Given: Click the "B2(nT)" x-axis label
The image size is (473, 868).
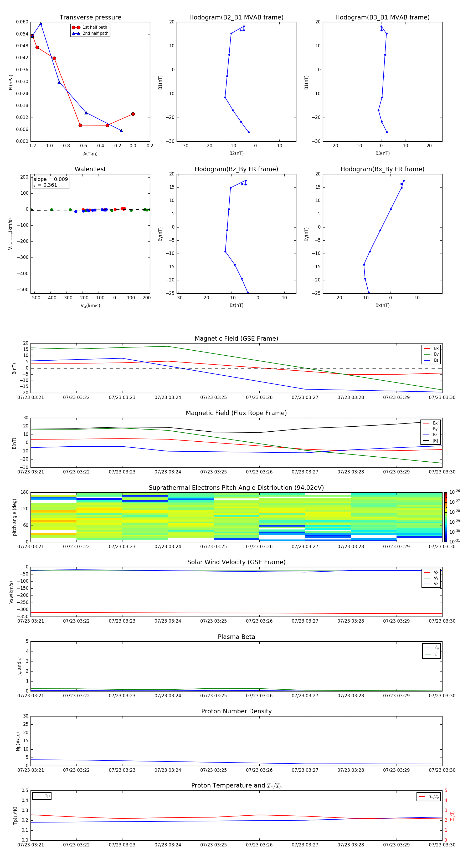Looking at the screenshot, I should tap(236, 153).
